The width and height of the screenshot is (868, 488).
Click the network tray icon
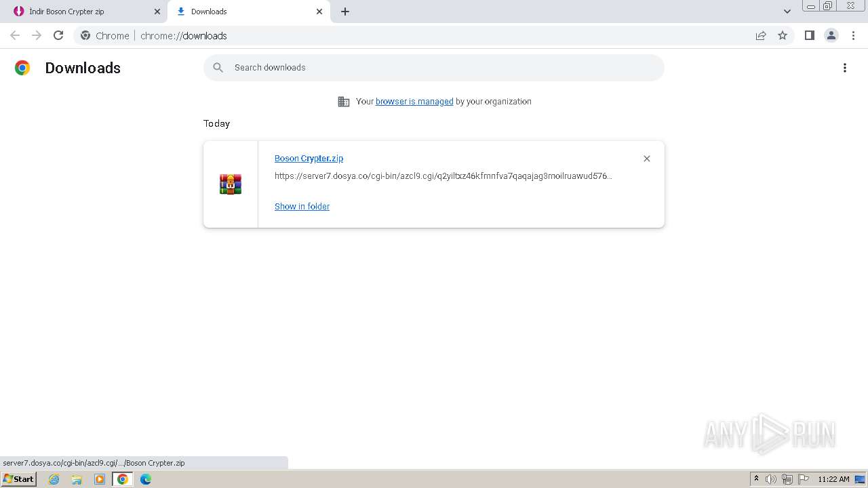[x=787, y=479]
